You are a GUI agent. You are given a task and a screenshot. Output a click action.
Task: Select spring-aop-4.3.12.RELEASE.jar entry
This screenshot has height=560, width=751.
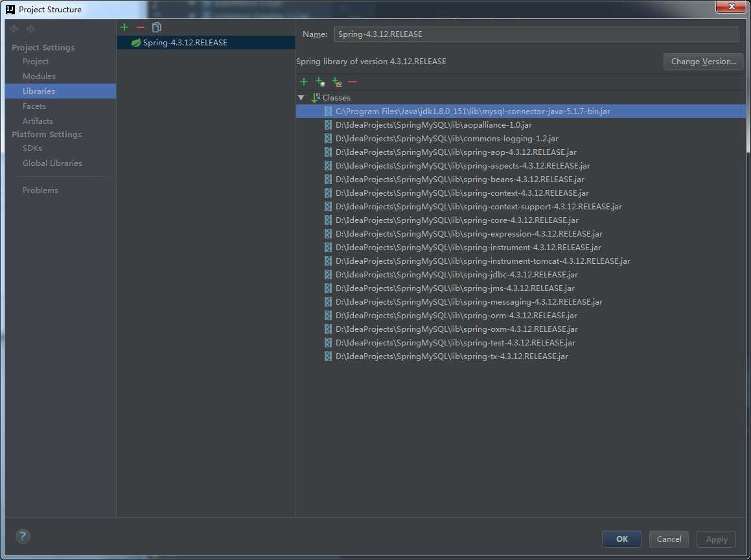point(456,152)
